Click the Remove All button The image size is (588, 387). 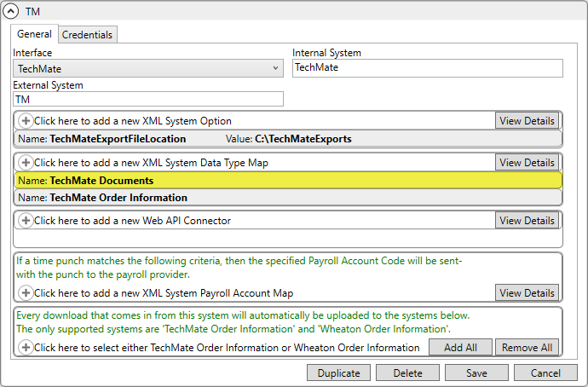coord(527,348)
